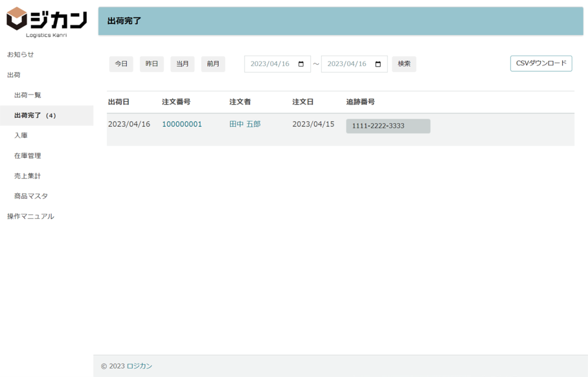The image size is (588, 377).
Task: Go to 出荷一覧 in sidebar
Action: click(x=28, y=95)
